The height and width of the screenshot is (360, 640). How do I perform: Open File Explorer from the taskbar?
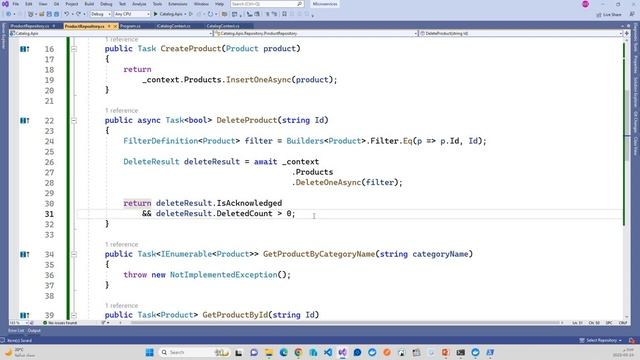point(269,352)
